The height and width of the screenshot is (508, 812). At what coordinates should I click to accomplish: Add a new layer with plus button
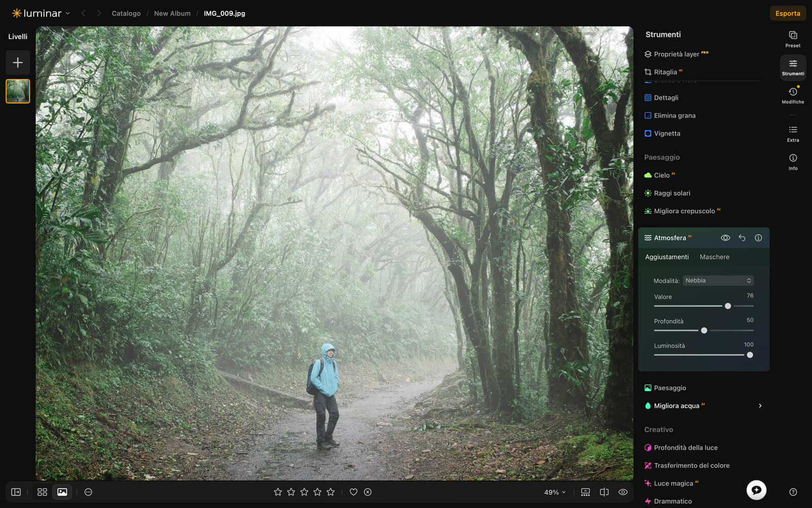pos(18,62)
